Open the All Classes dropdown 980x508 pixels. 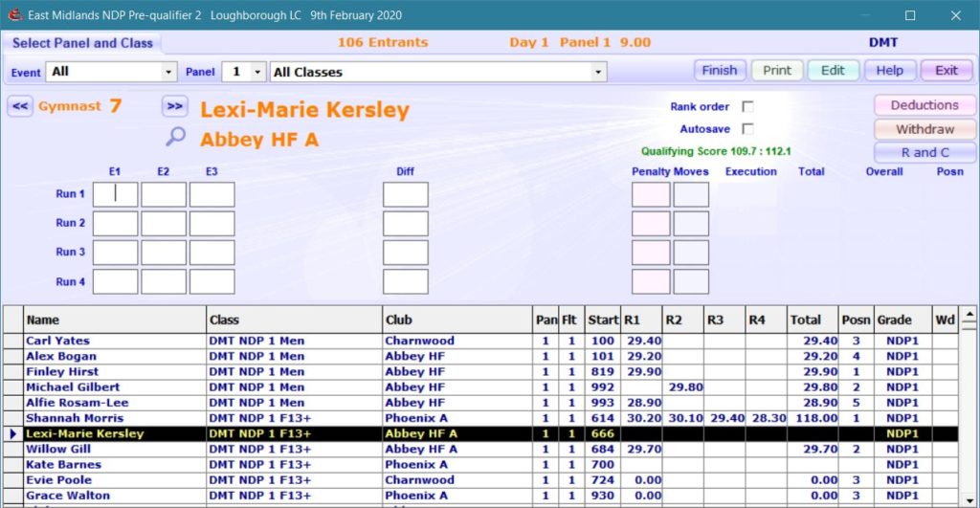(438, 72)
